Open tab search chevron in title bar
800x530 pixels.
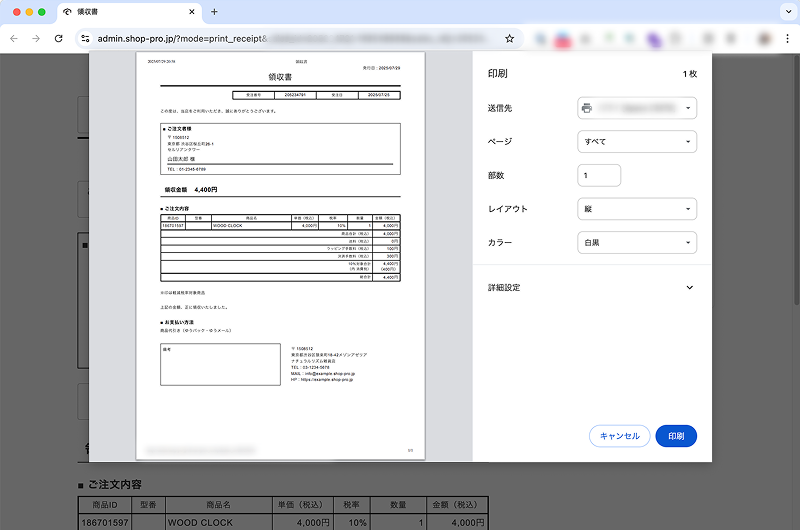(784, 12)
